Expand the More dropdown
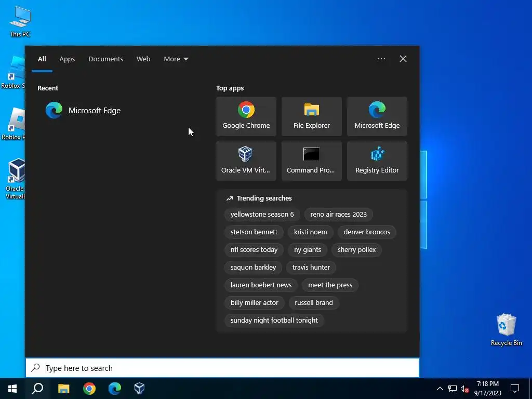Viewport: 532px width, 399px height. coord(176,59)
